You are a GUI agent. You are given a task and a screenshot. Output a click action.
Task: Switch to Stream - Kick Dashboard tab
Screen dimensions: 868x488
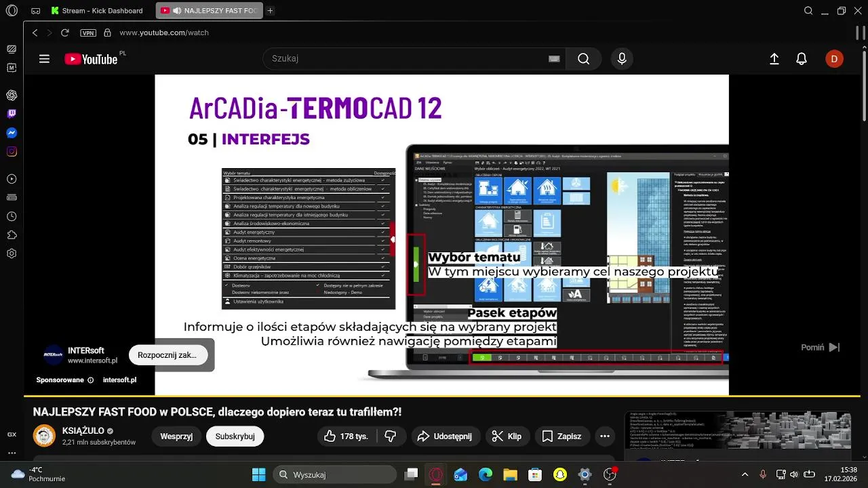(x=98, y=11)
